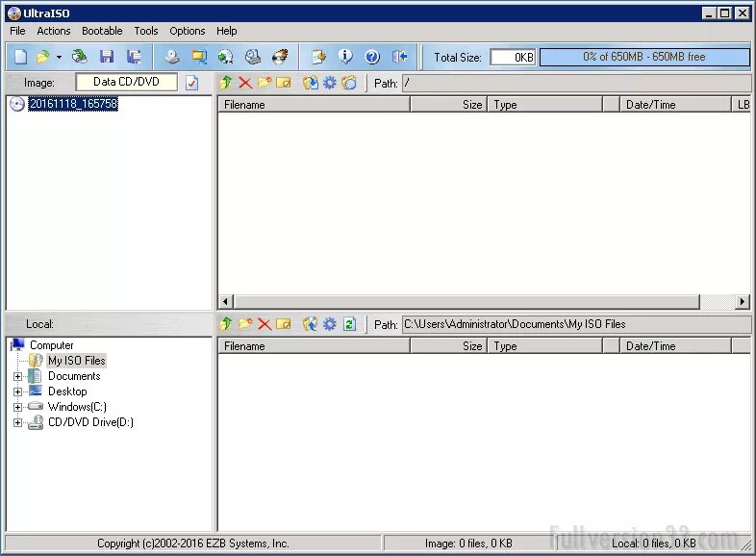Click the Make CD/DVD Image drive icon
The width and height of the screenshot is (756, 556).
171,57
